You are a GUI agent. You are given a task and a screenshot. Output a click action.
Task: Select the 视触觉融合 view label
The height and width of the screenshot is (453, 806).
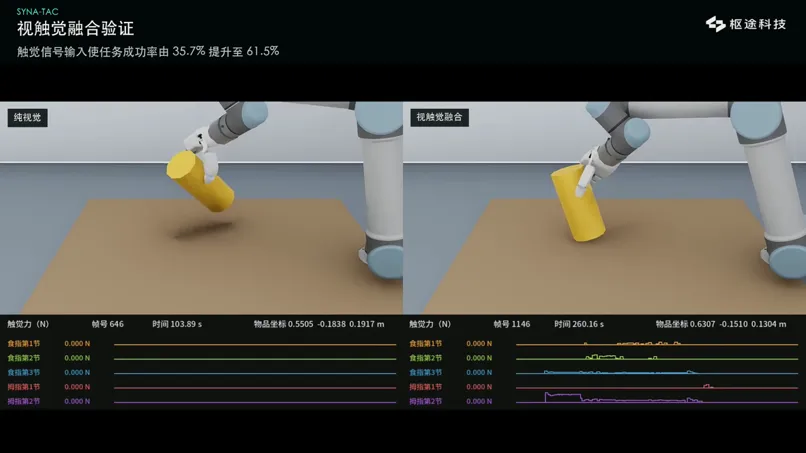[439, 117]
